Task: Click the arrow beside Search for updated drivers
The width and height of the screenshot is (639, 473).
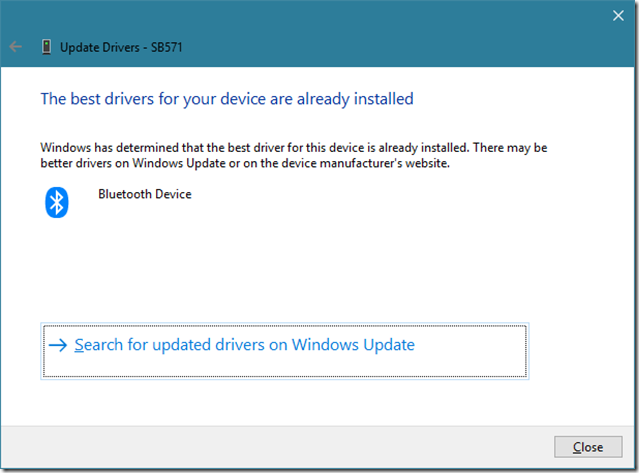Action: click(x=58, y=345)
